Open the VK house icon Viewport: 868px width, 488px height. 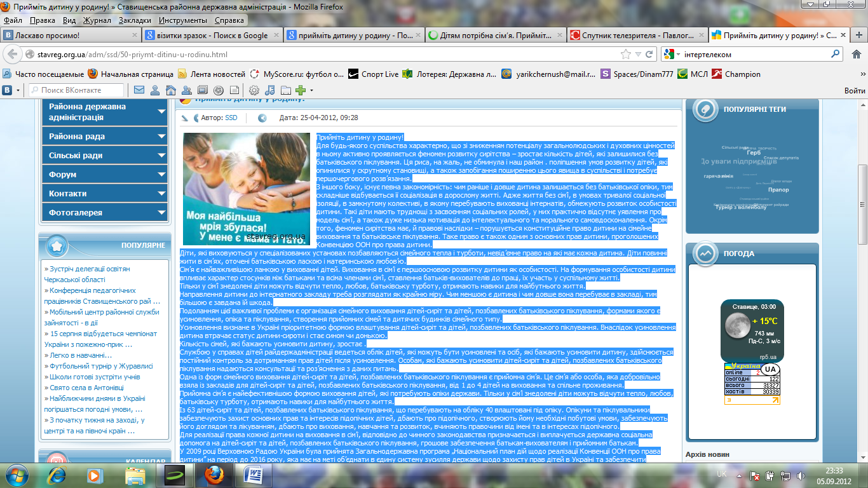coord(170,90)
